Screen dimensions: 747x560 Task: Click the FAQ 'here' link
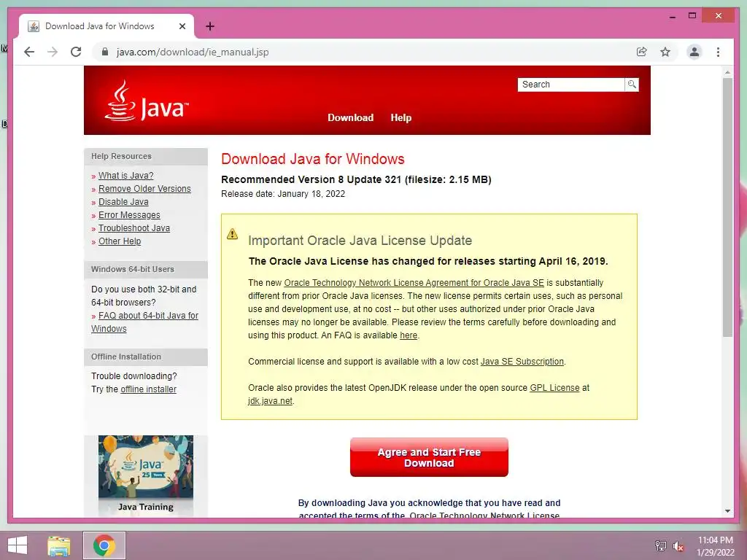pyautogui.click(x=409, y=335)
